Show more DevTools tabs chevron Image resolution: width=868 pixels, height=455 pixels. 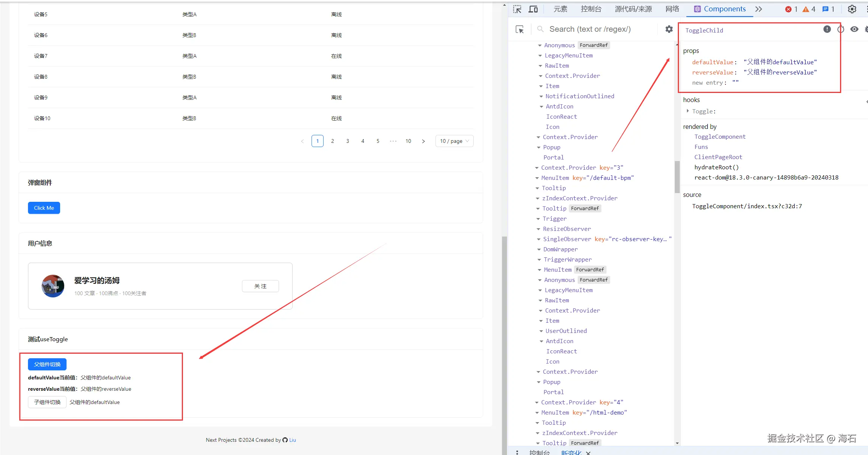point(758,9)
